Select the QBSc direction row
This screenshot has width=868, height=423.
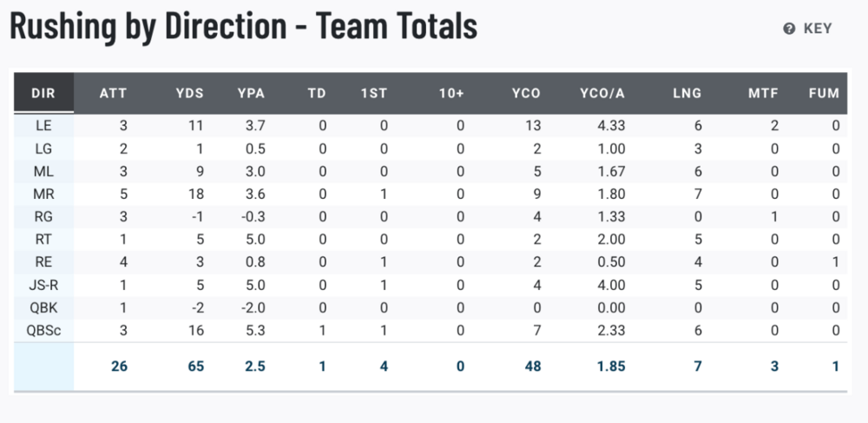[43, 328]
